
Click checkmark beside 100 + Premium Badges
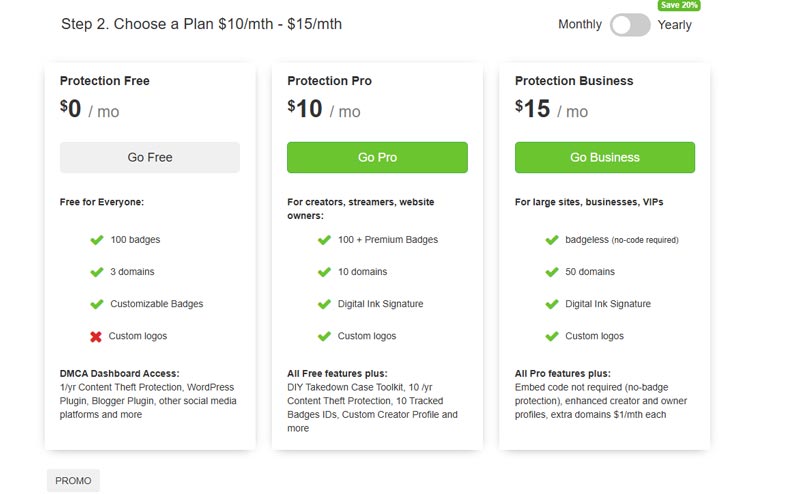[324, 240]
